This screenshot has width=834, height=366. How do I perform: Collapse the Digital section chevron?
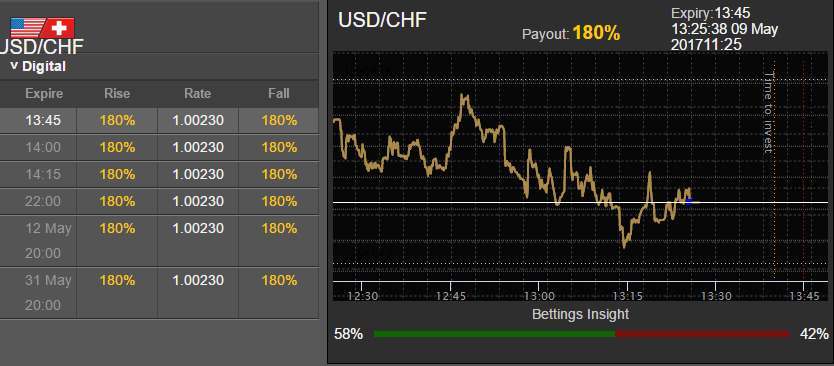(x=14, y=66)
